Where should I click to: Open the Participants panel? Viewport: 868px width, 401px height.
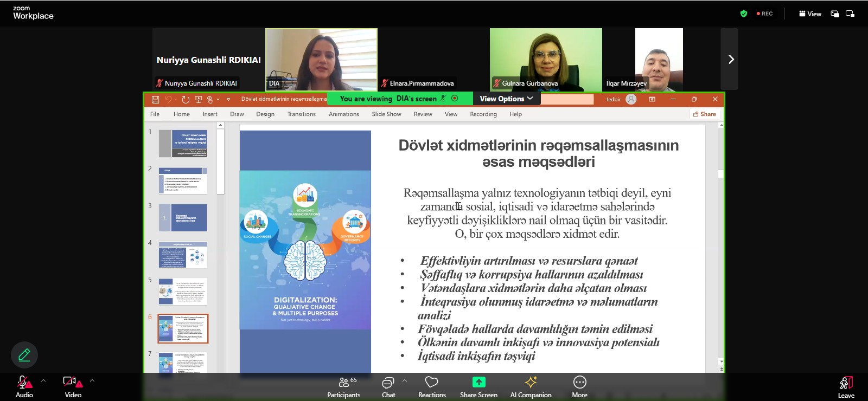(x=343, y=387)
